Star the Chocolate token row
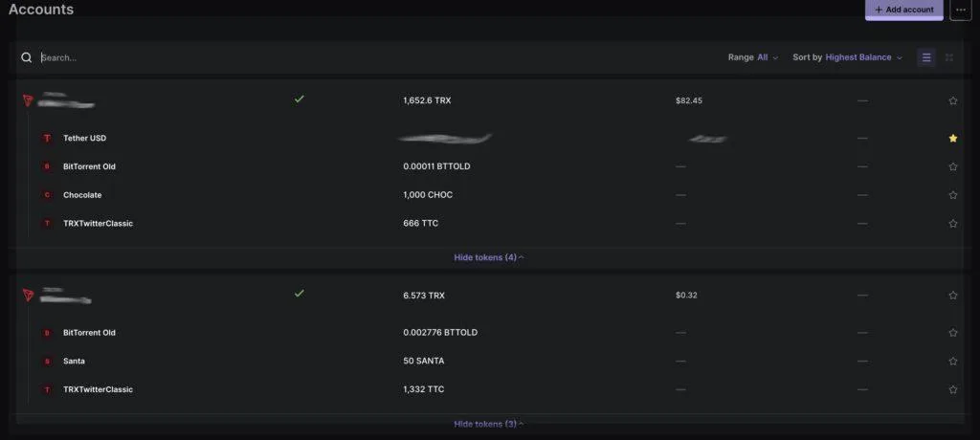 coord(952,195)
